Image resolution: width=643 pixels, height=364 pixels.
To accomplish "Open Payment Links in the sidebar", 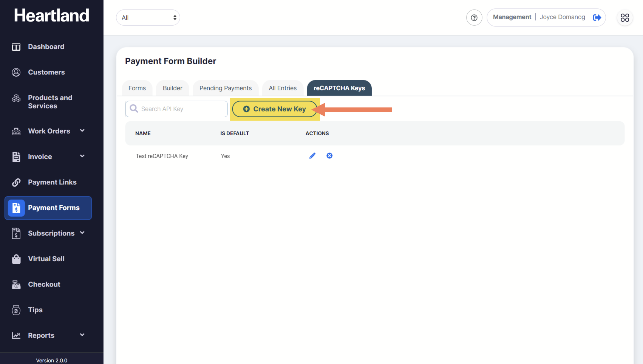I will point(52,182).
